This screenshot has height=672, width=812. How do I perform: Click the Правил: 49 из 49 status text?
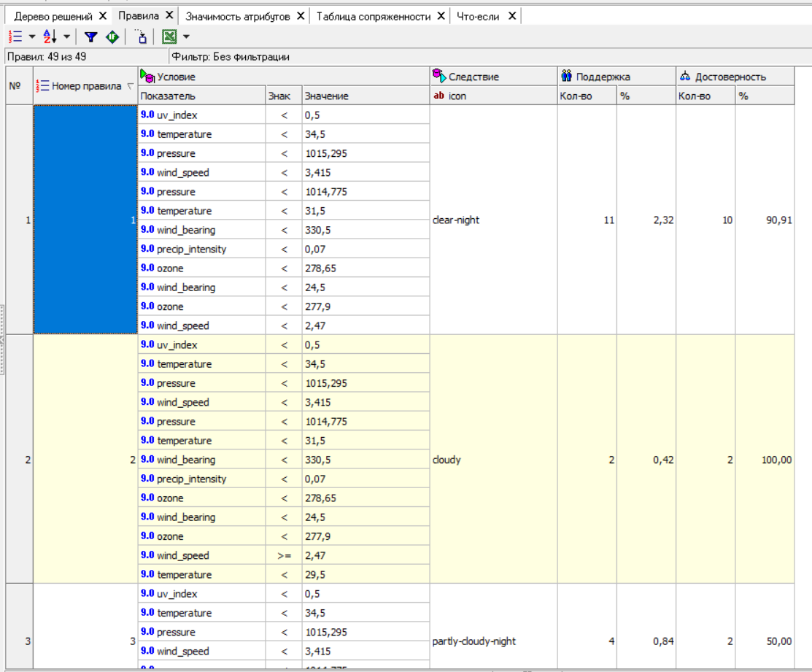[x=47, y=57]
